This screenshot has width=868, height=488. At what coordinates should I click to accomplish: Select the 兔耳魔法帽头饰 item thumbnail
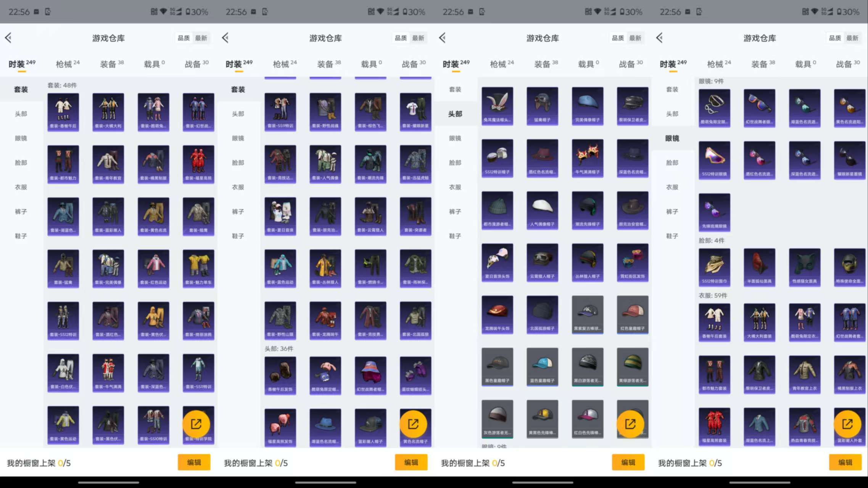coord(497,107)
